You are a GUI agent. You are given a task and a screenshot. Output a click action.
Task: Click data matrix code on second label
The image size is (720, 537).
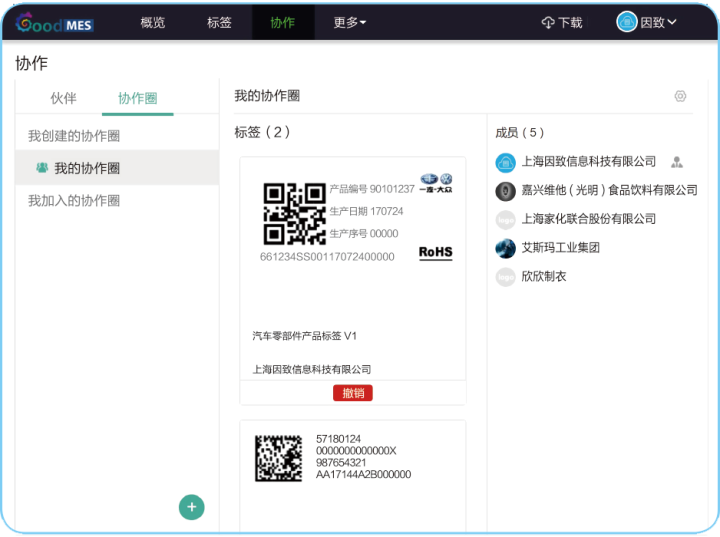pos(278,458)
